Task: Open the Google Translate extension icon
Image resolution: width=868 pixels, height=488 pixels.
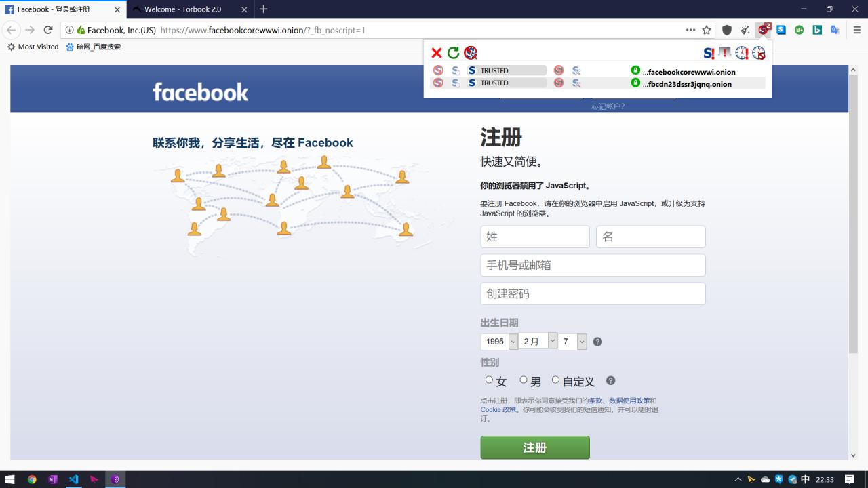Action: (835, 30)
